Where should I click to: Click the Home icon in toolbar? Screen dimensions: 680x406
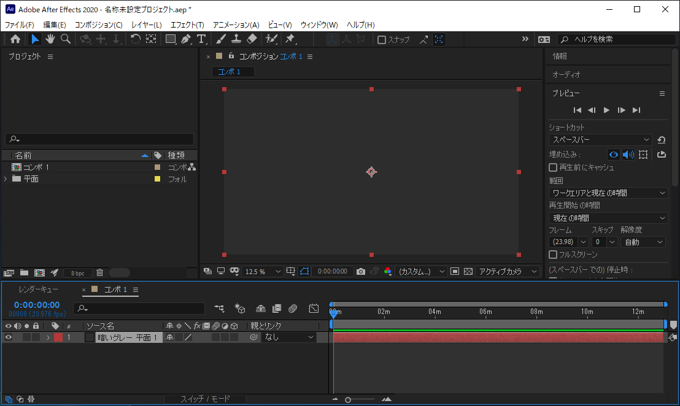tap(15, 39)
